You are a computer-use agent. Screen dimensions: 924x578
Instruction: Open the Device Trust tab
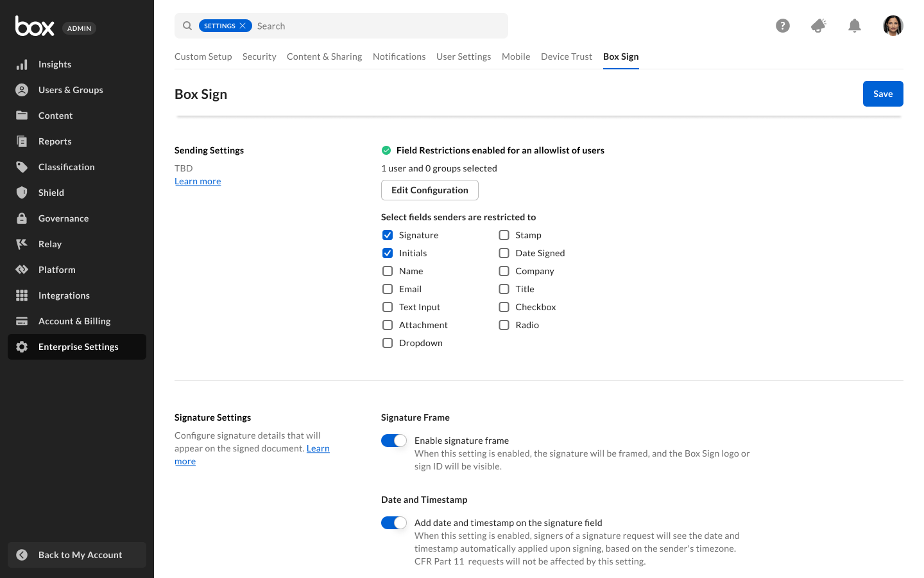[566, 57]
